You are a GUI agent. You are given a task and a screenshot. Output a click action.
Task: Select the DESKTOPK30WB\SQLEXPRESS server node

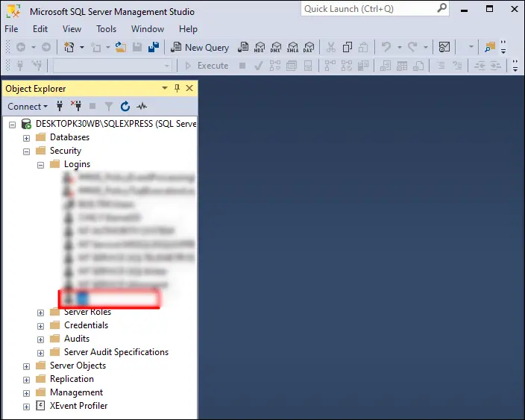pyautogui.click(x=116, y=124)
